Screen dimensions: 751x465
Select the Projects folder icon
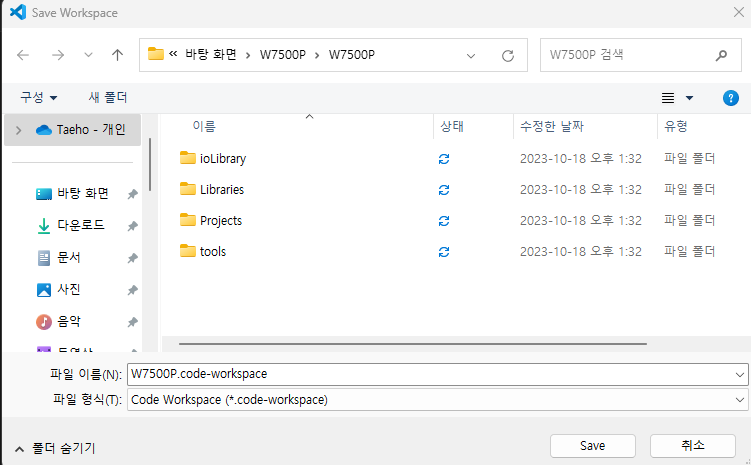(188, 220)
